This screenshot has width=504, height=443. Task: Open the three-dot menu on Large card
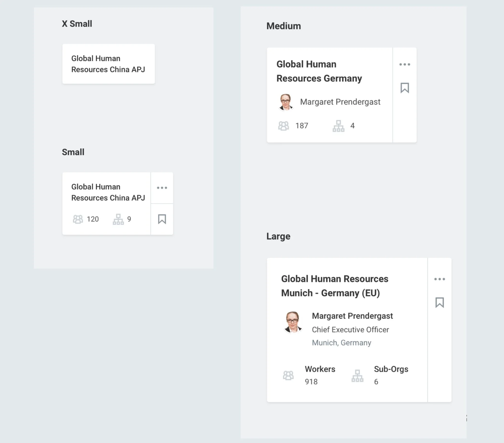(440, 279)
